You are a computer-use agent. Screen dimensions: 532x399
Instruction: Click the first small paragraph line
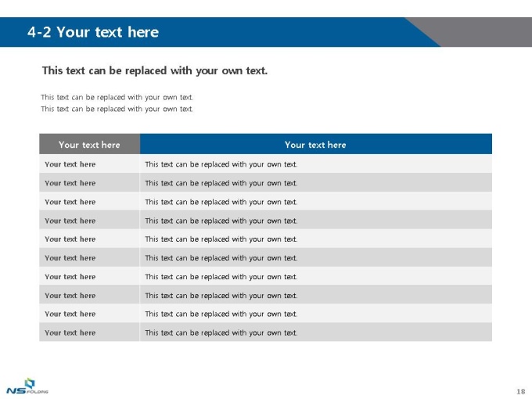click(x=117, y=97)
